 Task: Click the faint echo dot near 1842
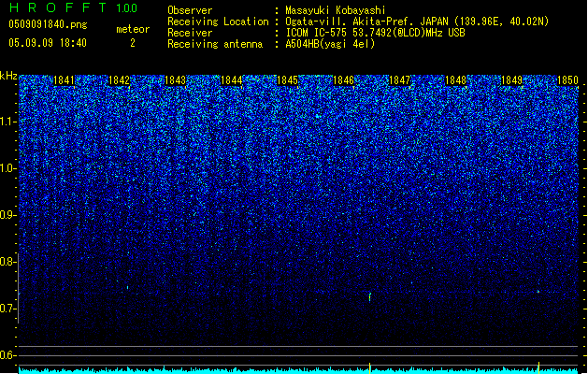tap(128, 288)
